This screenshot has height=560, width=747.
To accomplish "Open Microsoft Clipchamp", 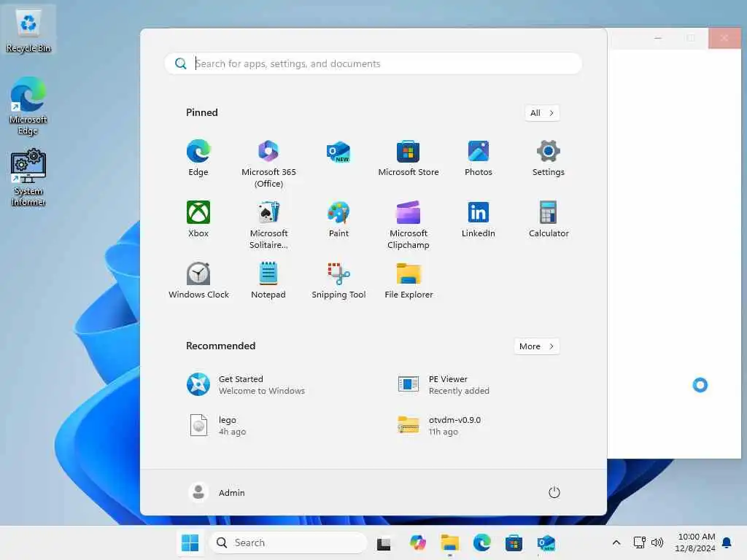I will (409, 225).
